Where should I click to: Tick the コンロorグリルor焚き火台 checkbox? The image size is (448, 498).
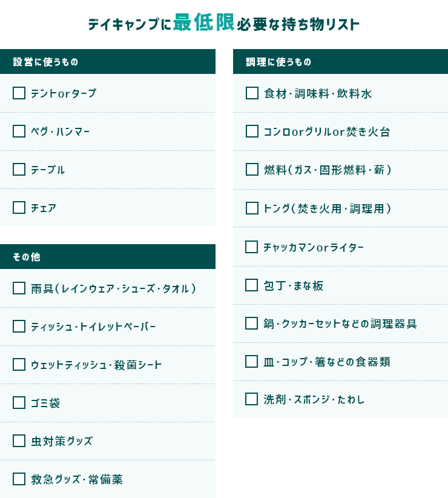pos(252,131)
